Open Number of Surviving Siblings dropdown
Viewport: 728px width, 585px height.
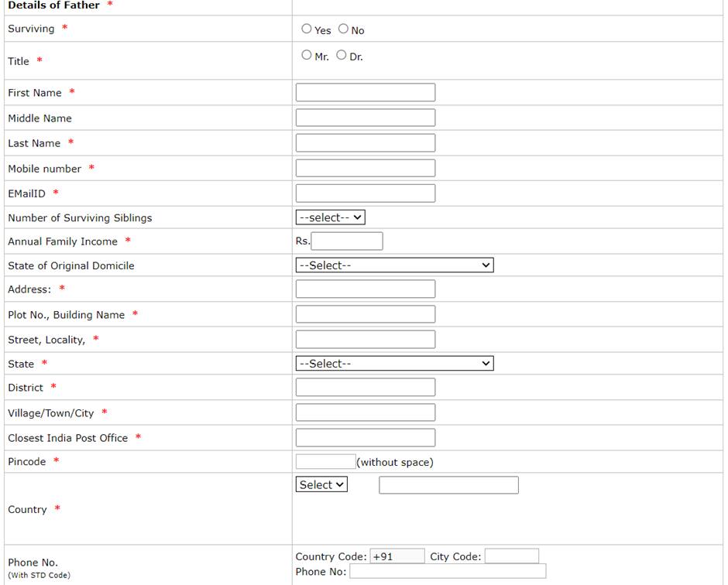click(330, 217)
